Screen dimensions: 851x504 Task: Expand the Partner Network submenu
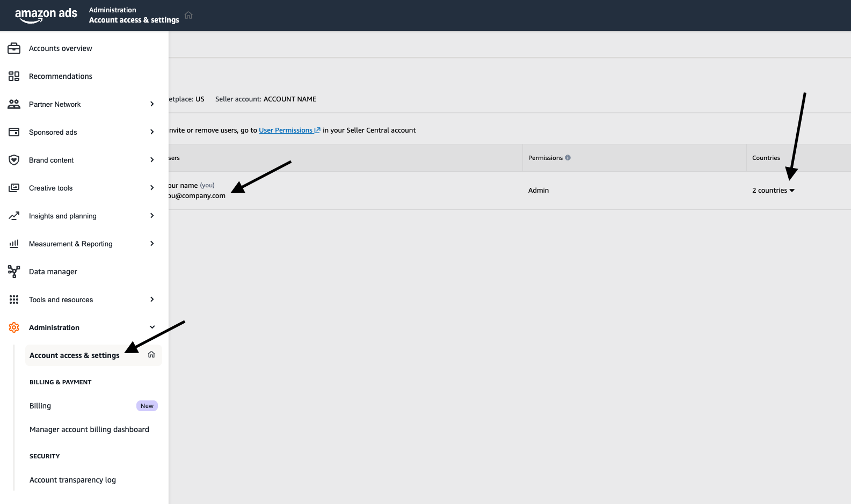152,104
